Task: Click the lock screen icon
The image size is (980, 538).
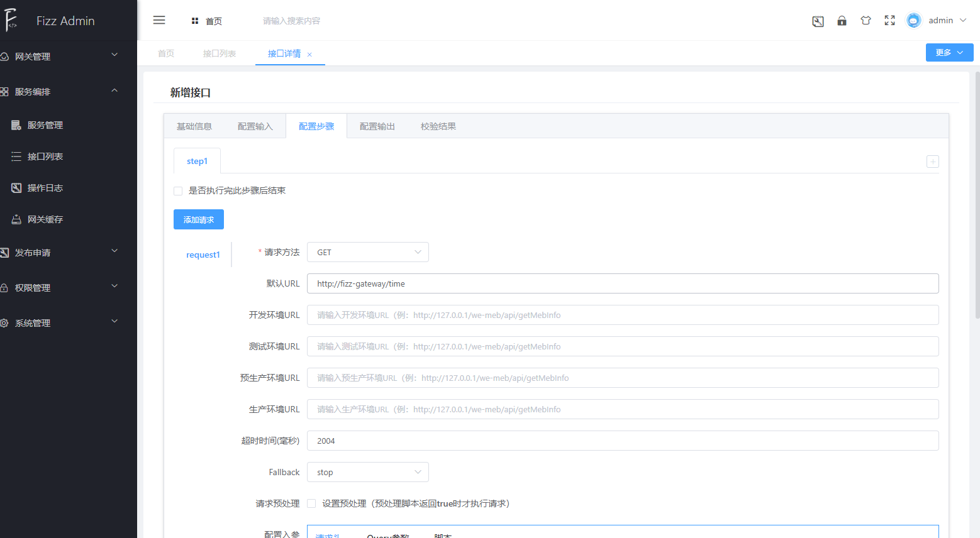Action: click(x=842, y=21)
